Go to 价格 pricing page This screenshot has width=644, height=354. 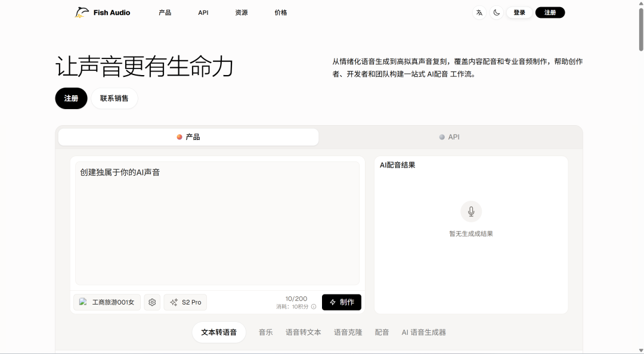point(280,13)
